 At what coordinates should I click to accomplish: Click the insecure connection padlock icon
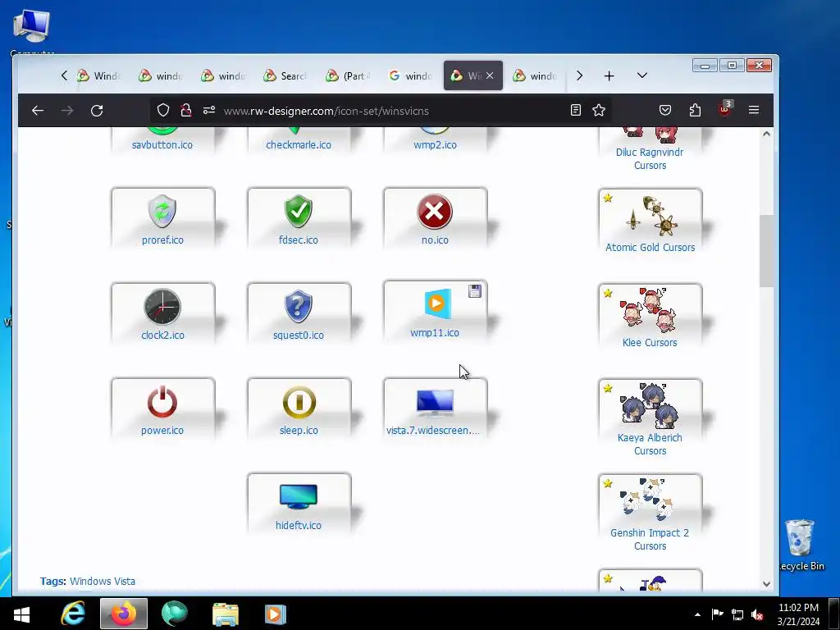tap(186, 111)
